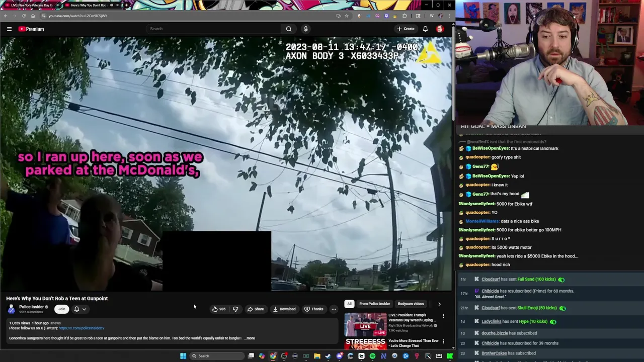Image resolution: width=644 pixels, height=362 pixels.
Task: Open options for Trump Veterans Day video
Action: 443,316
